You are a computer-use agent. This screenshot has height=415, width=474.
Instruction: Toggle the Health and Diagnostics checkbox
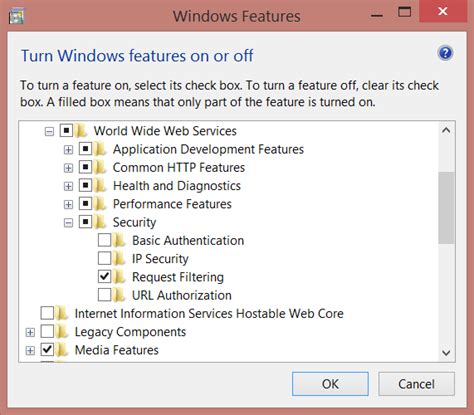[85, 186]
